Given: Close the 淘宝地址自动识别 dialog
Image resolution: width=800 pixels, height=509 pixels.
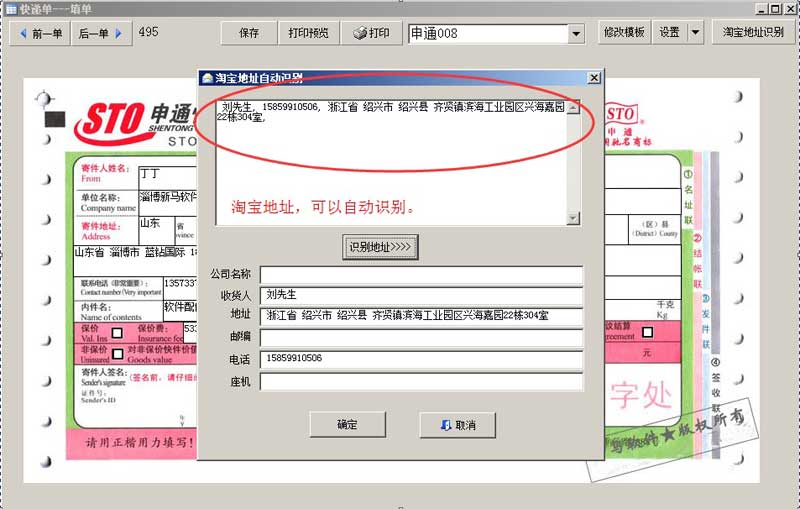Looking at the screenshot, I should click(593, 77).
